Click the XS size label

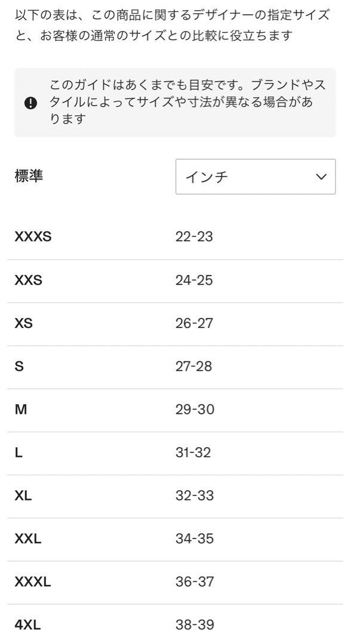23,323
